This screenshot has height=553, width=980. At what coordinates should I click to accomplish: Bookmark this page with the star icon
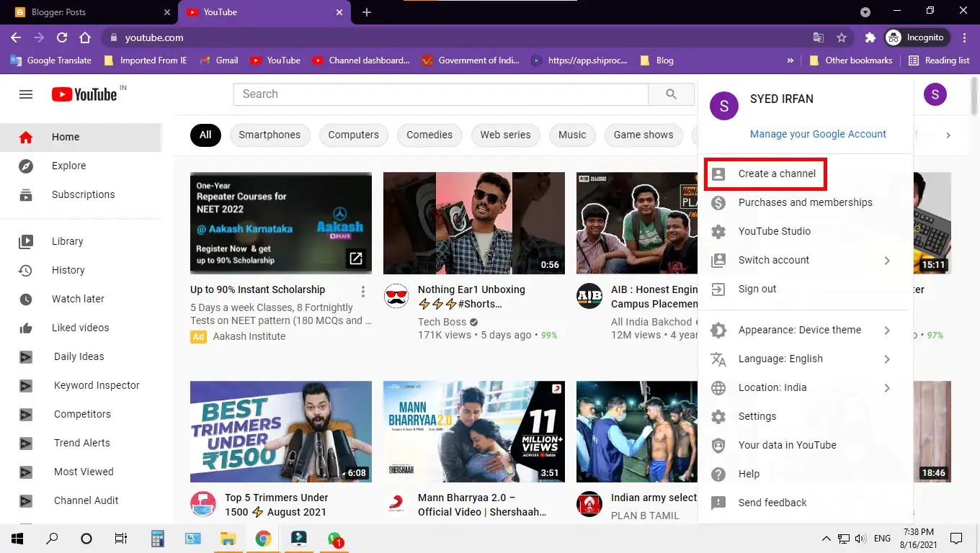(x=841, y=37)
